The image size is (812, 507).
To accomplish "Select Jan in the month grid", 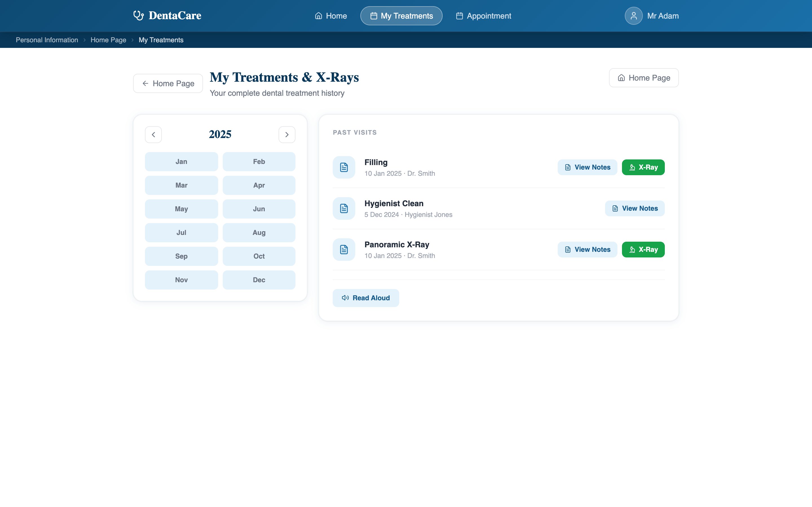I will click(182, 162).
